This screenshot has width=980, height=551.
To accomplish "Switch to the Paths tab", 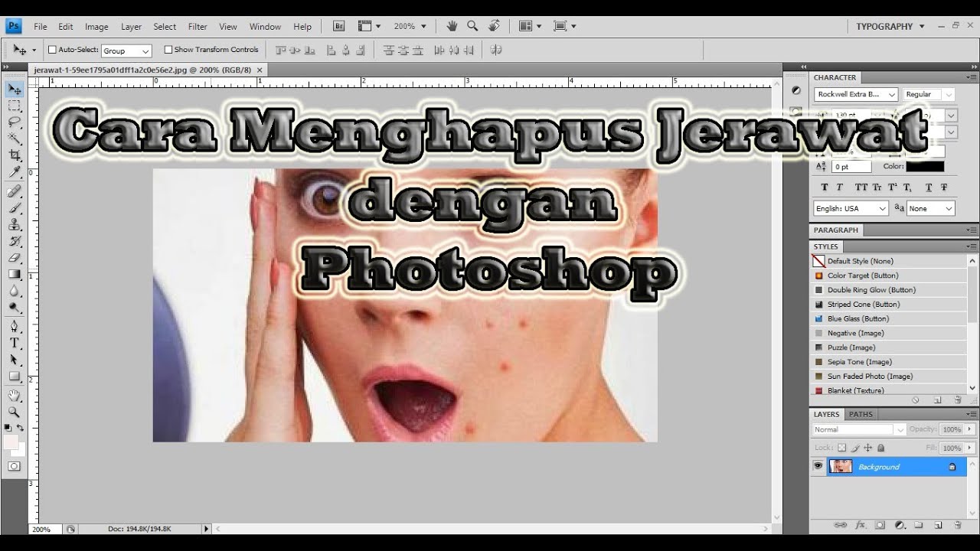I will point(861,414).
